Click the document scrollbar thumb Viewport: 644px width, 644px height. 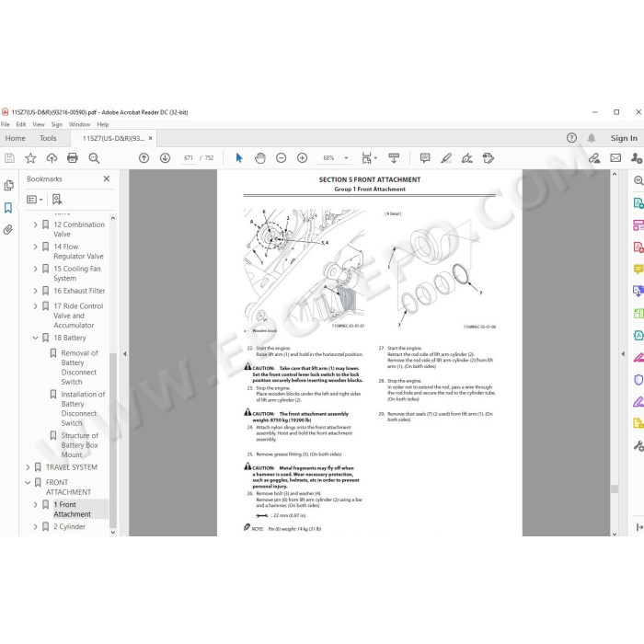615,489
